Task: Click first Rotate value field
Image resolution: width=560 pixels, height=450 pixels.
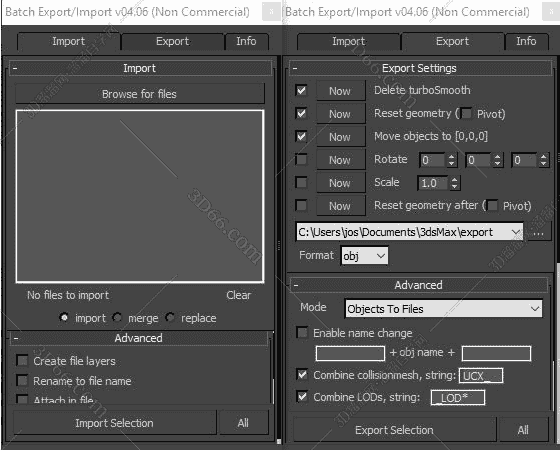Action: [433, 160]
